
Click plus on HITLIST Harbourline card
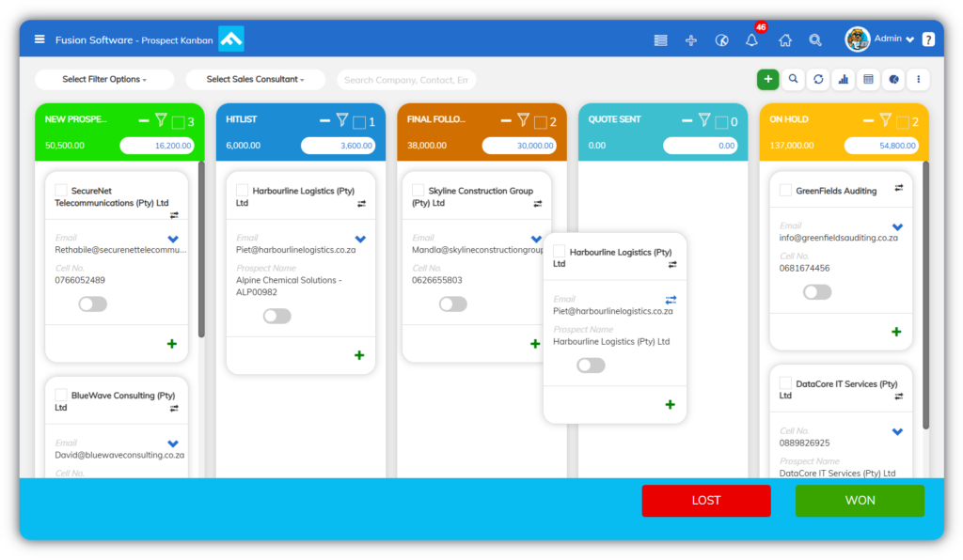coord(359,355)
